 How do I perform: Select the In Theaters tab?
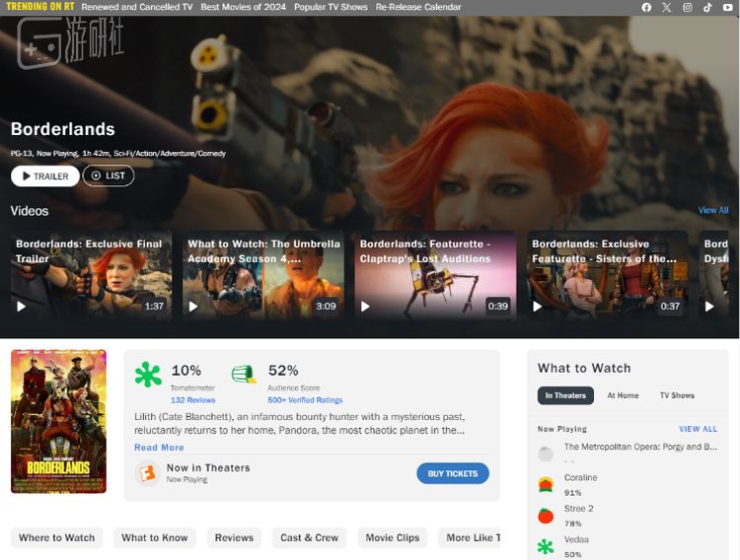tap(565, 395)
